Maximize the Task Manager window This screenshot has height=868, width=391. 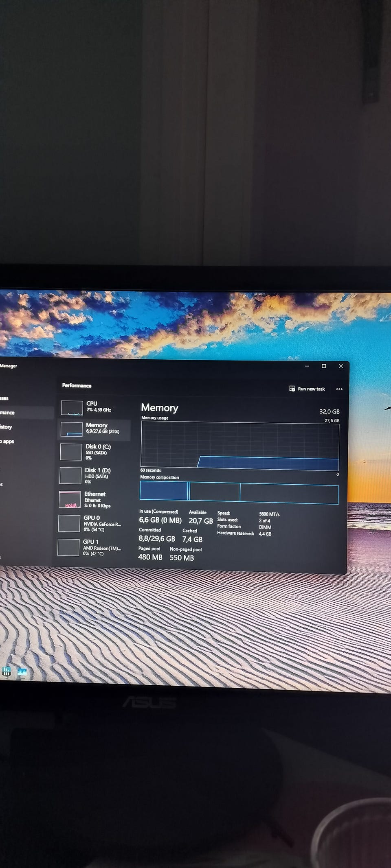coord(324,366)
